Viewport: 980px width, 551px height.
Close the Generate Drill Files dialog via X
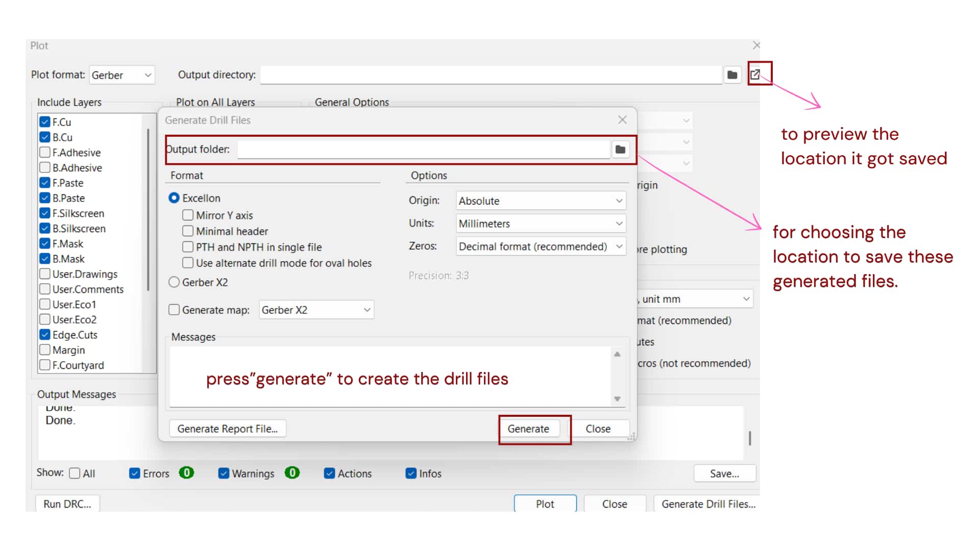click(x=622, y=120)
